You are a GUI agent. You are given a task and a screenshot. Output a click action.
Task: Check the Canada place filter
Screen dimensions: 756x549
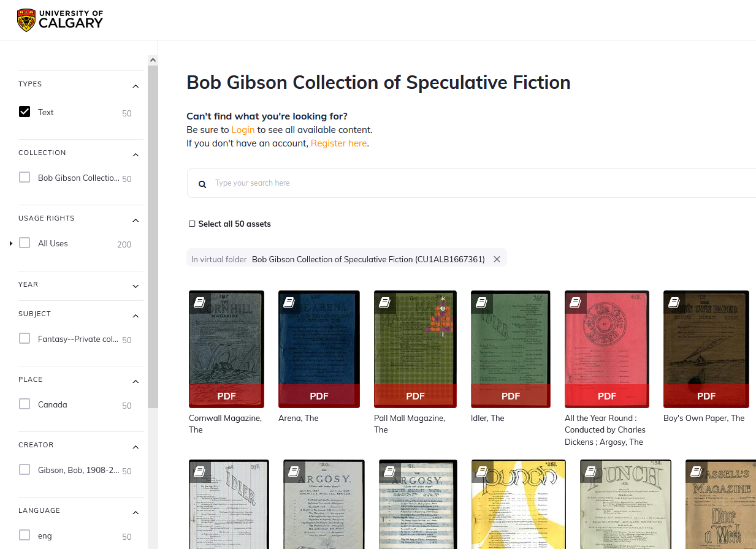coord(25,404)
